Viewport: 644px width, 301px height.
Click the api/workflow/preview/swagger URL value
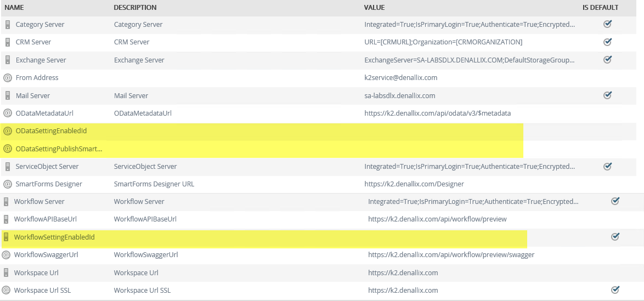(x=451, y=255)
